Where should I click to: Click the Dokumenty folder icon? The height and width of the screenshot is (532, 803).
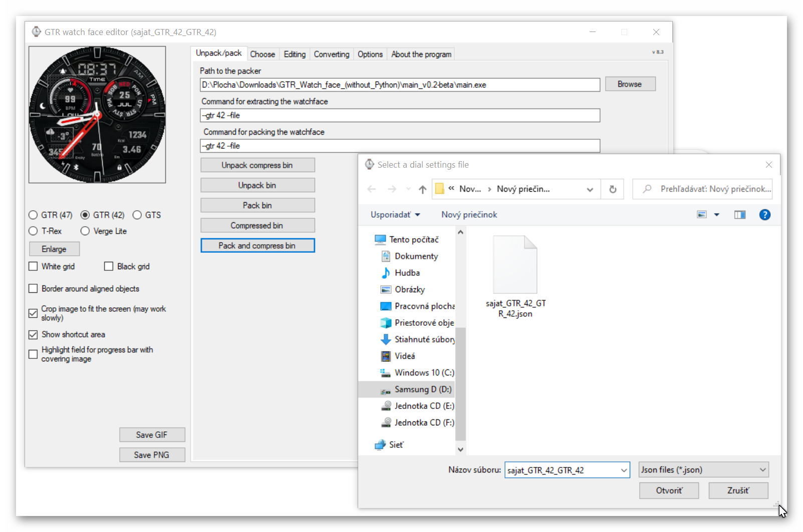tap(386, 256)
